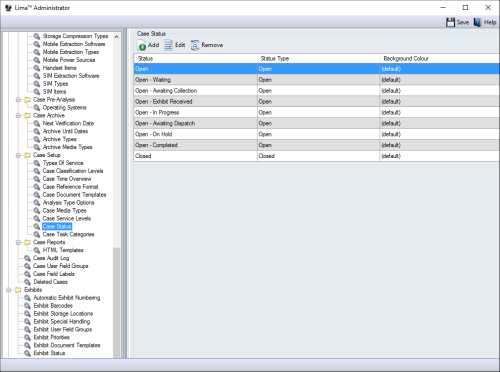Click folder icon of Case Setup
This screenshot has width=500, height=372.
point(27,155)
